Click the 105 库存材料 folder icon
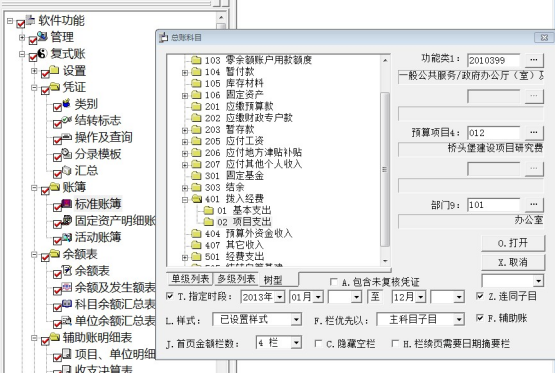Viewport: 556px width, 373px height. (x=196, y=83)
